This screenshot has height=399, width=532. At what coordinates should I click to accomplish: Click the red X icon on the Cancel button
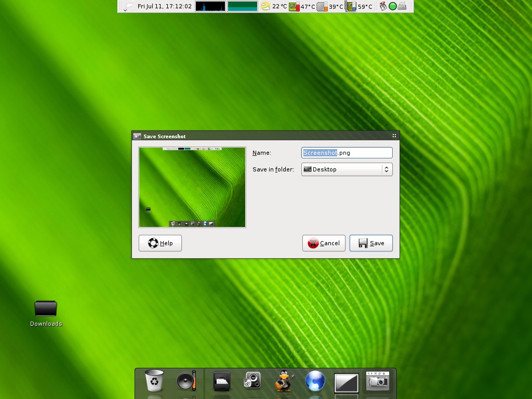[x=313, y=243]
